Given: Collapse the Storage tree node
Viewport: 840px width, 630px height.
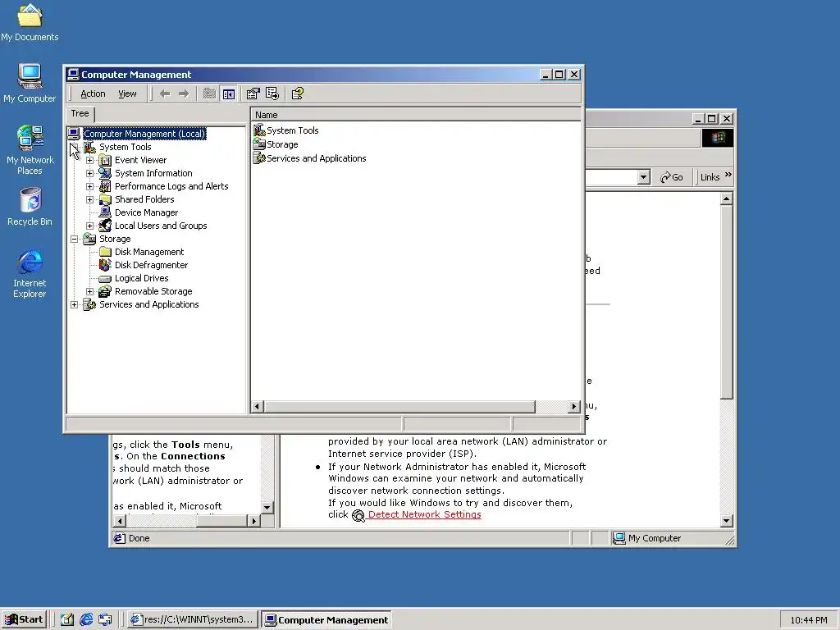Looking at the screenshot, I should pos(75,239).
